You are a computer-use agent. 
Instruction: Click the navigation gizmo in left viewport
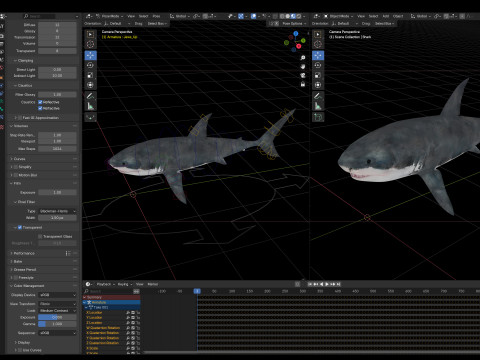click(295, 42)
